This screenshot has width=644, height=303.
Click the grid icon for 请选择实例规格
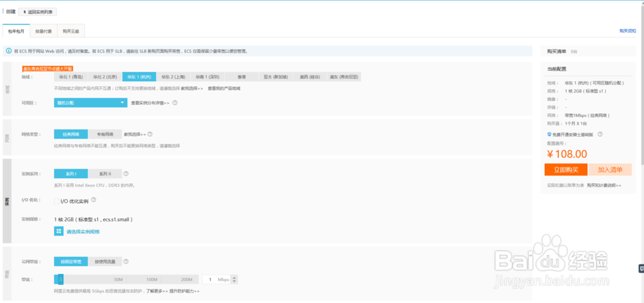click(59, 231)
